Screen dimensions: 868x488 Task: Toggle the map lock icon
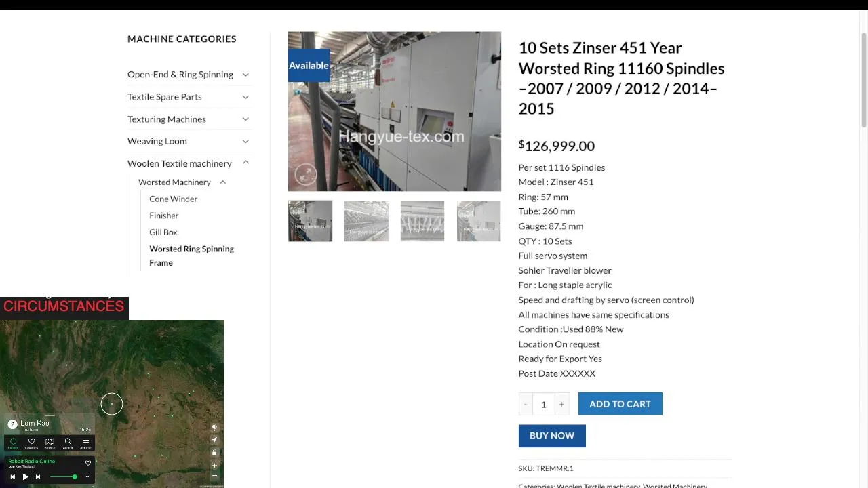point(214,452)
